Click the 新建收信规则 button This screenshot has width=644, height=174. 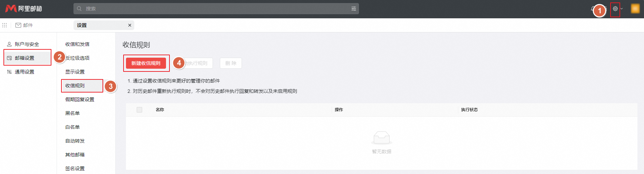pos(146,63)
